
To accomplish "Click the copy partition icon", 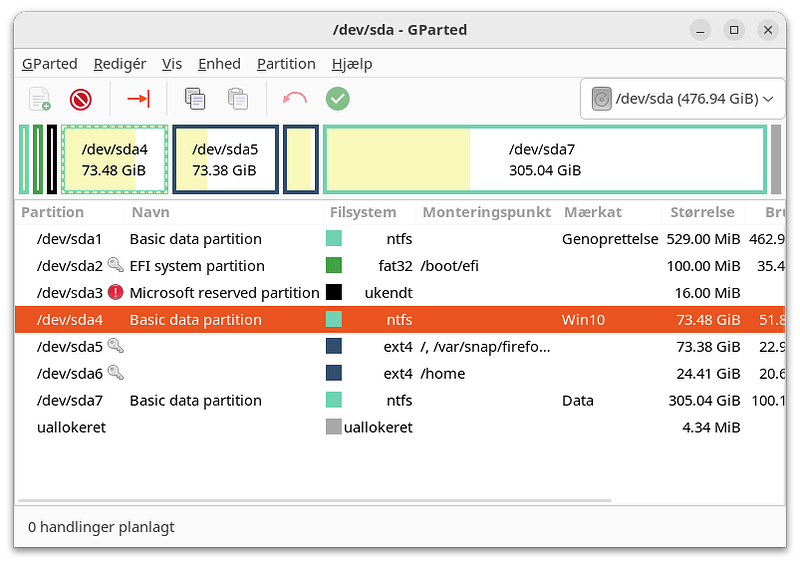I will coord(195,99).
